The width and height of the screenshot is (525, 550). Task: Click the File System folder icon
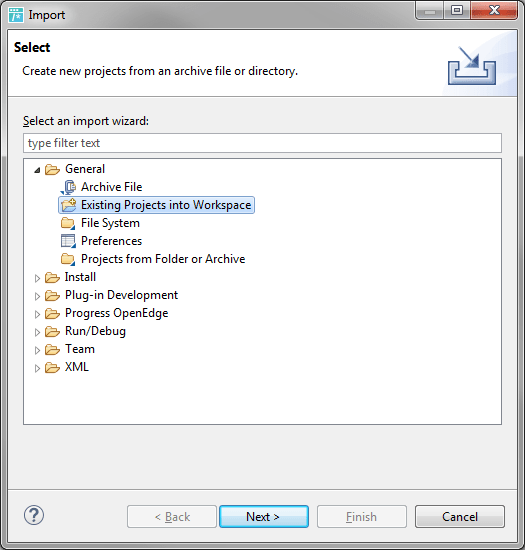click(x=68, y=223)
